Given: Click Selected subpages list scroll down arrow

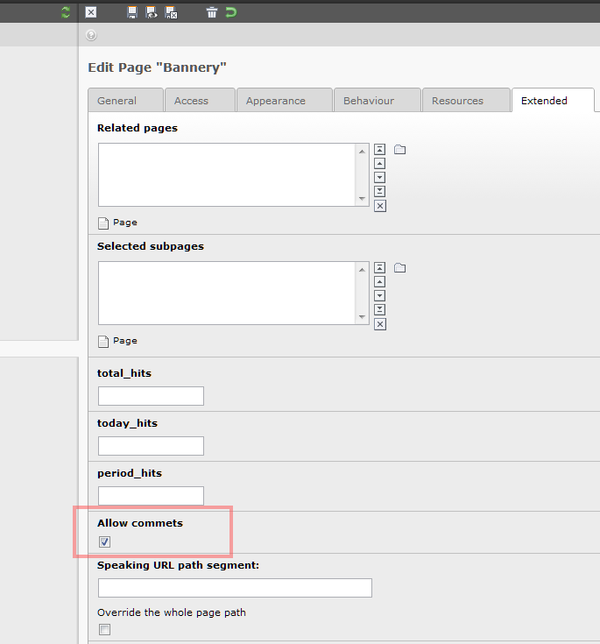Looking at the screenshot, I should [362, 317].
